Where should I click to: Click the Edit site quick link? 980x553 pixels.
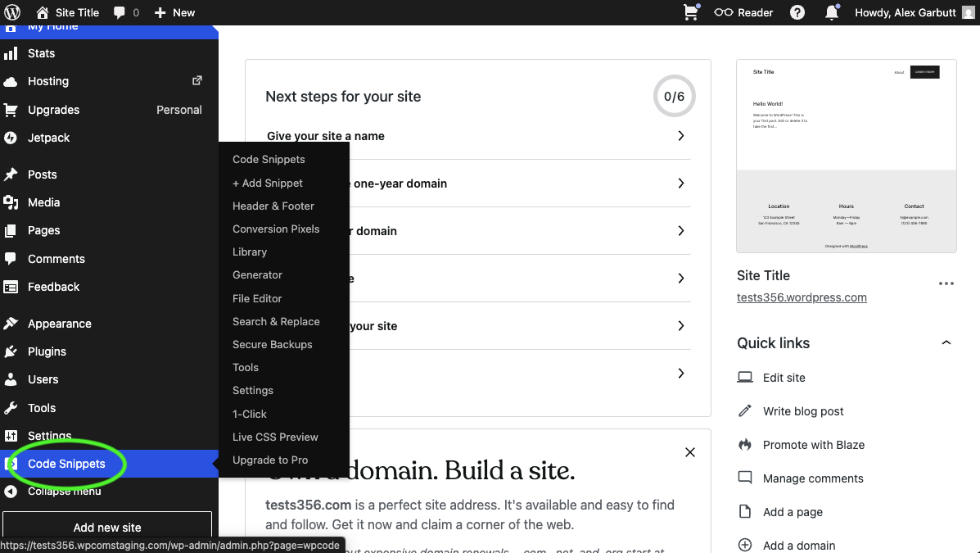(x=784, y=378)
